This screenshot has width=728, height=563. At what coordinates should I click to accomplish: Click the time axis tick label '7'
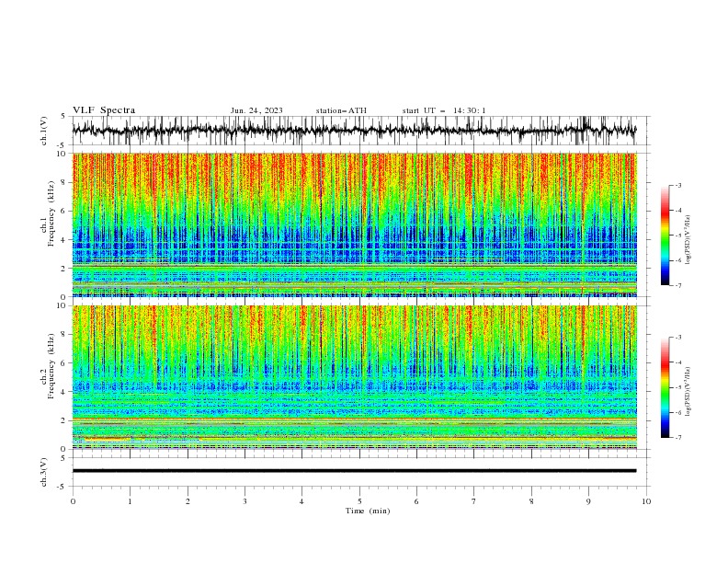click(x=474, y=501)
